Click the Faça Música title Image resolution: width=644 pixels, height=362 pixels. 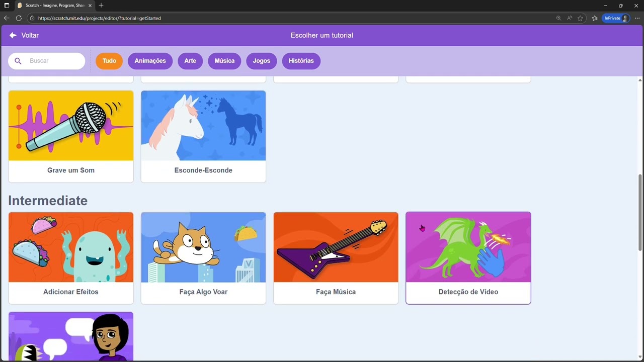pyautogui.click(x=336, y=292)
